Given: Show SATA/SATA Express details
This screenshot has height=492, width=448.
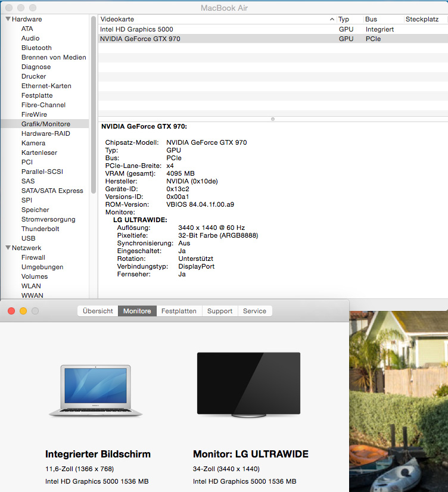Looking at the screenshot, I should pyautogui.click(x=52, y=191).
